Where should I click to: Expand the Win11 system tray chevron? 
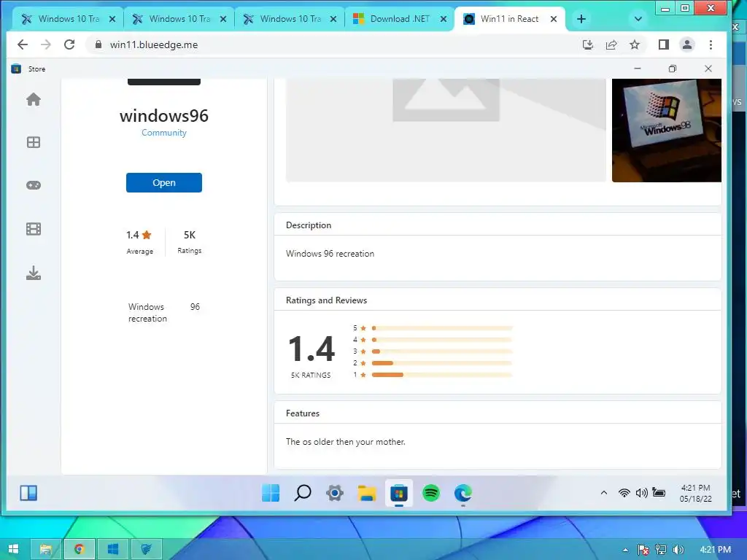603,493
